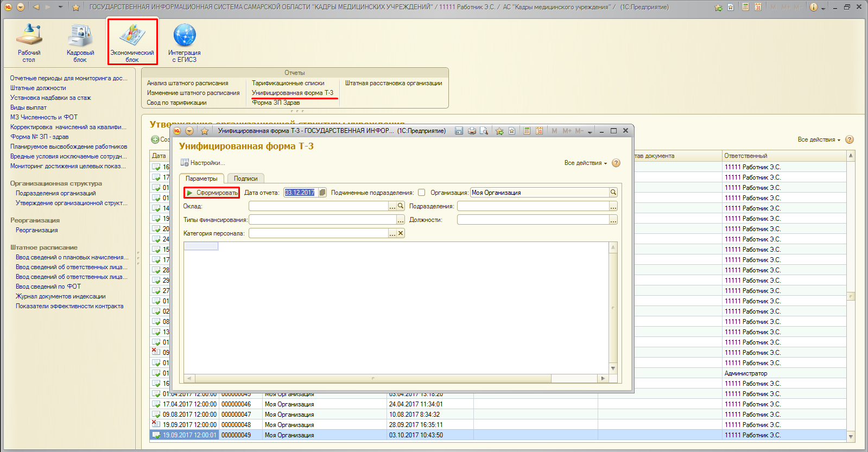Clear the Категория персонала field with X
This screenshot has height=452, width=868.
[x=401, y=233]
